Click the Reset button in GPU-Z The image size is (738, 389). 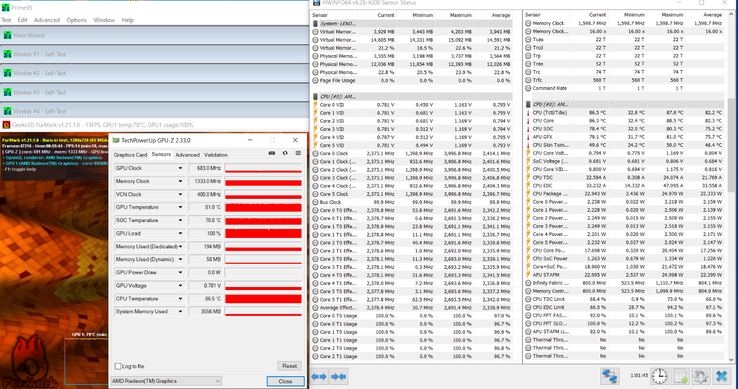click(289, 366)
